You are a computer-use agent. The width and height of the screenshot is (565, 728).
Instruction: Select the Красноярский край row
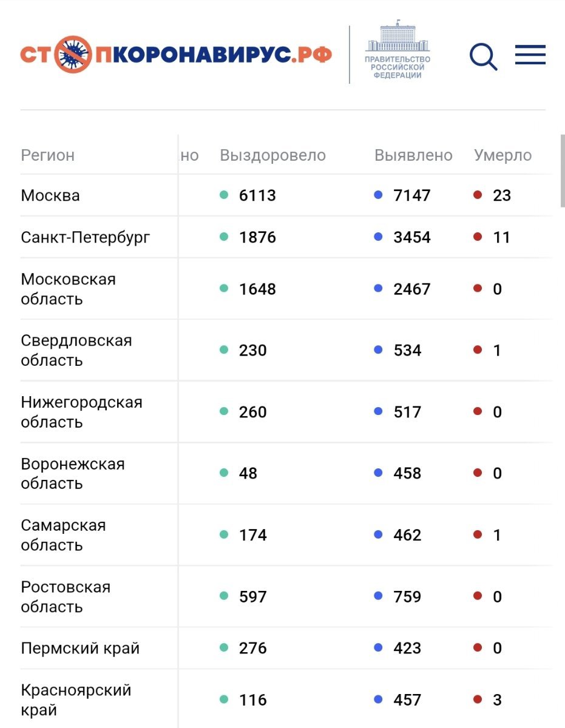tap(76, 699)
